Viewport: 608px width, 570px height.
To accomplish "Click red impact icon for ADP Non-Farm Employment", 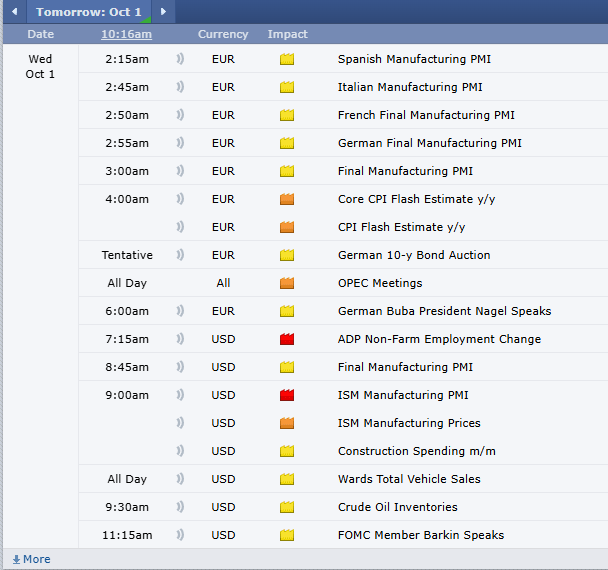I will 287,339.
